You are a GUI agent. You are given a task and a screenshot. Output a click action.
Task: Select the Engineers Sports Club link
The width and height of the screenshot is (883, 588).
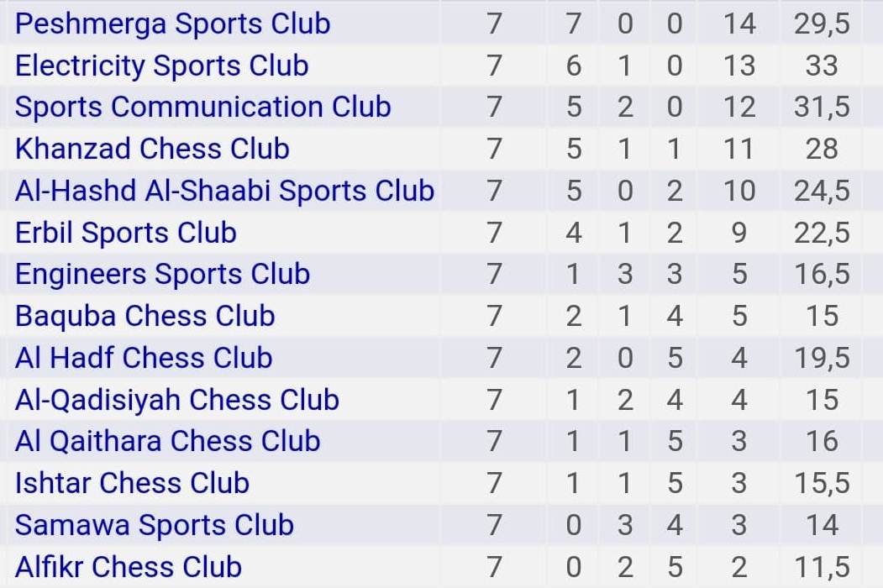pos(162,275)
